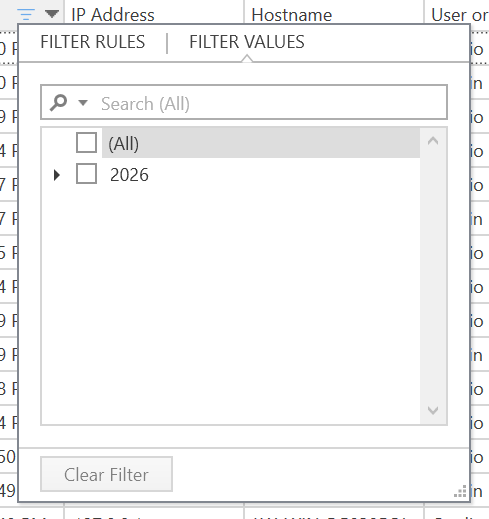The image size is (489, 519).
Task: Click the scroll up arrow in values list
Action: point(433,141)
